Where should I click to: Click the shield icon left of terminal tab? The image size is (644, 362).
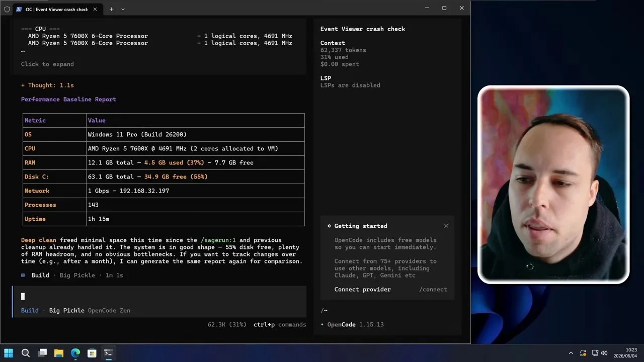pos(7,9)
